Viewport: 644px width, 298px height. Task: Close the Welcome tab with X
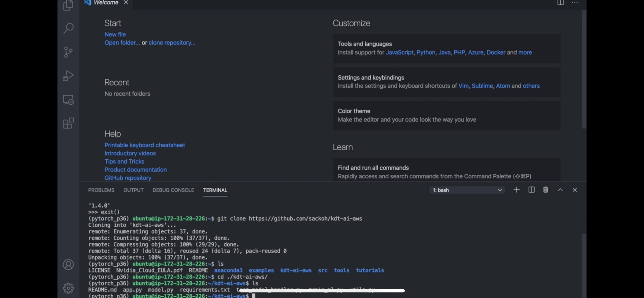(126, 3)
